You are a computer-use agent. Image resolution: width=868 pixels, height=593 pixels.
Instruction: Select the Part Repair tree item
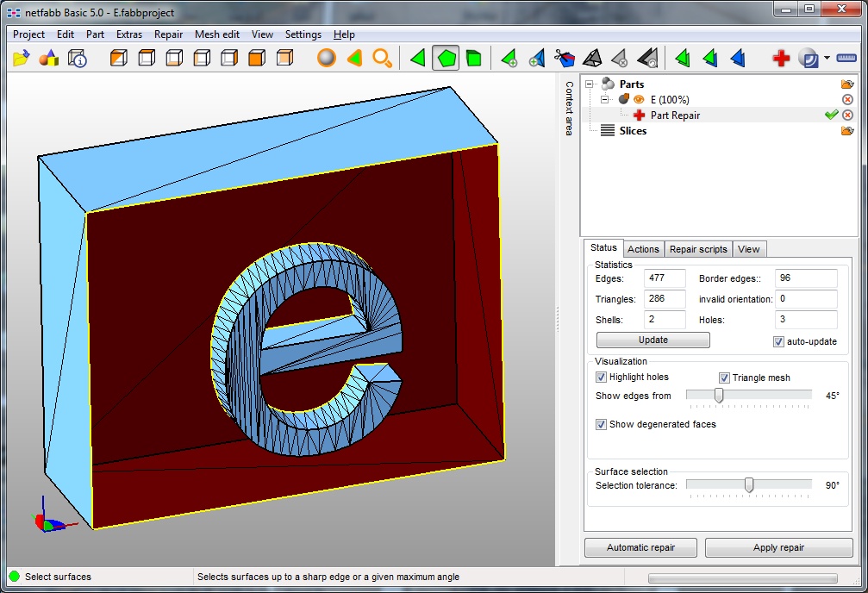pyautogui.click(x=675, y=115)
